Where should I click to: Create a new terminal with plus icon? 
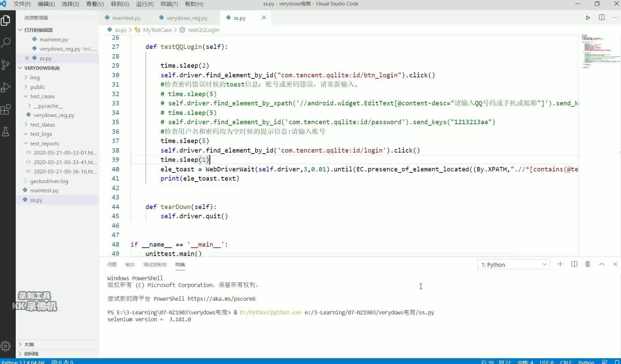tap(560, 264)
